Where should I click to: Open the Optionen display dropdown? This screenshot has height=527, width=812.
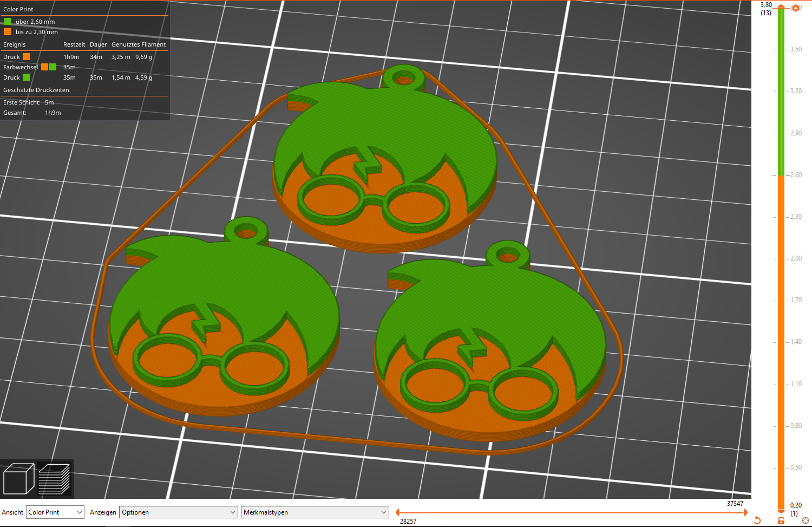click(x=179, y=512)
